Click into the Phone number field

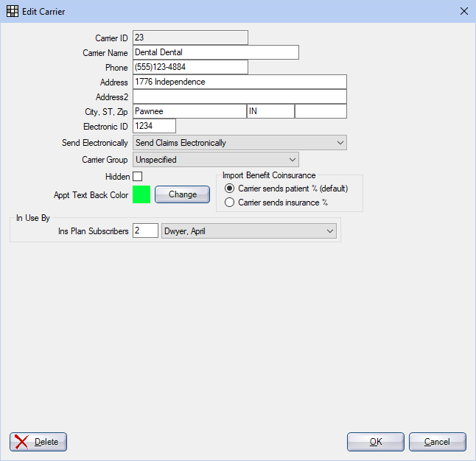[190, 67]
